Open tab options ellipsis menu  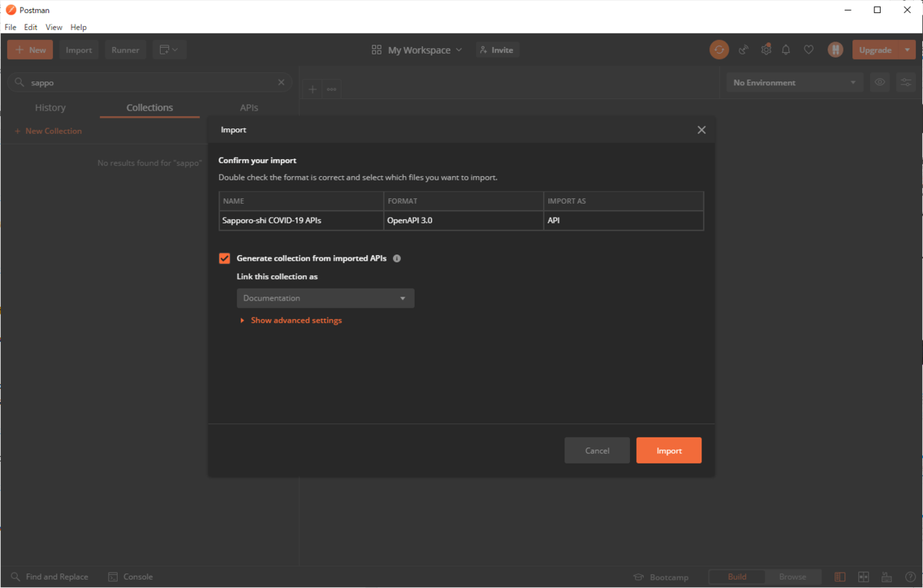tap(332, 89)
